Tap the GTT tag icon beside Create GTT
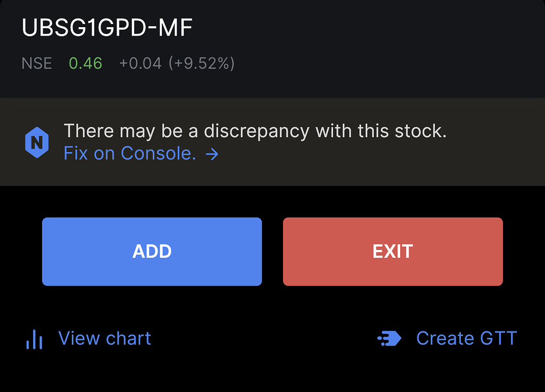545x392 pixels. (x=389, y=338)
